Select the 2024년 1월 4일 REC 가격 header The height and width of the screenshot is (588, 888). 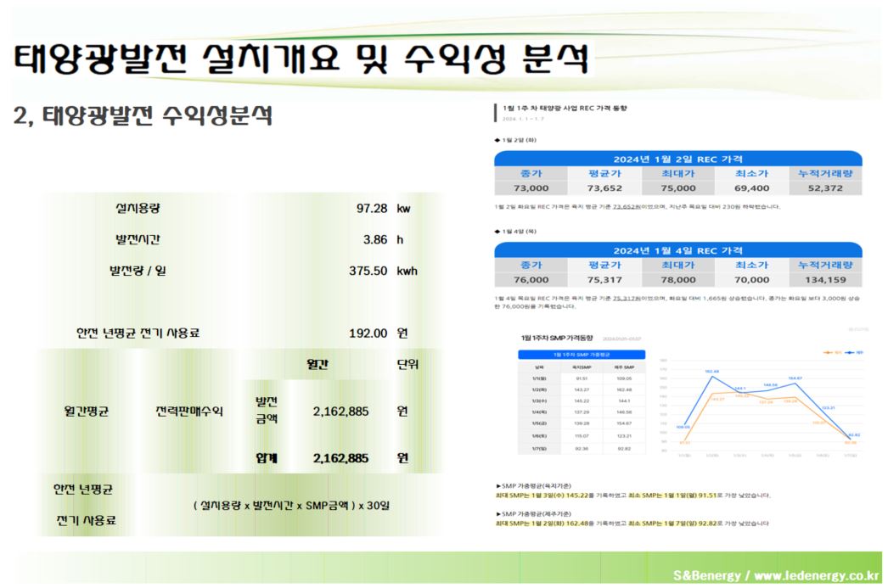click(x=677, y=250)
